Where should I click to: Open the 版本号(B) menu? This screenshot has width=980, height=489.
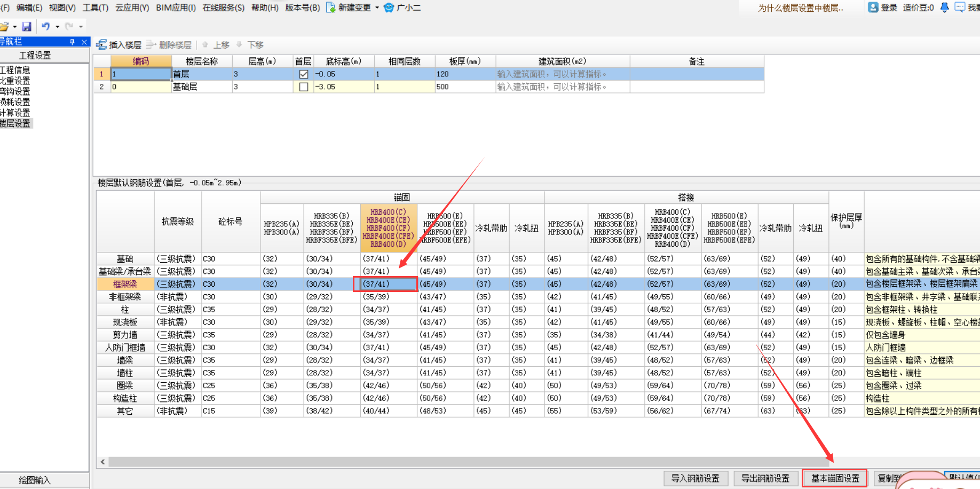pos(302,7)
